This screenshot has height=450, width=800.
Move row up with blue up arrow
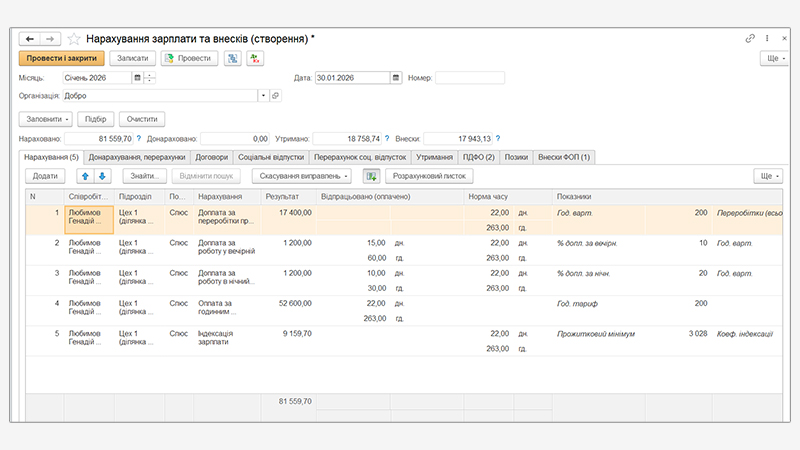tap(85, 176)
